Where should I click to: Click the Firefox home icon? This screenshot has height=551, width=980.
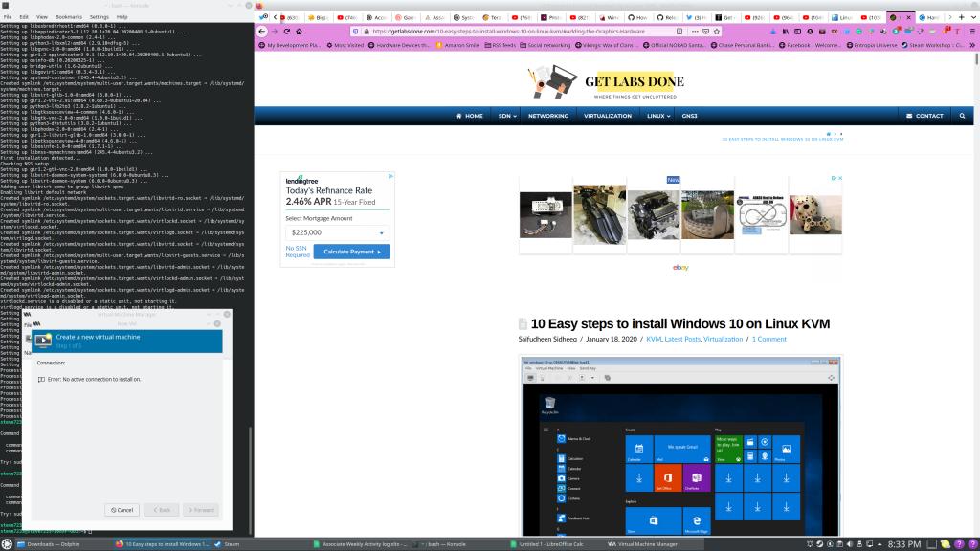pos(299,32)
